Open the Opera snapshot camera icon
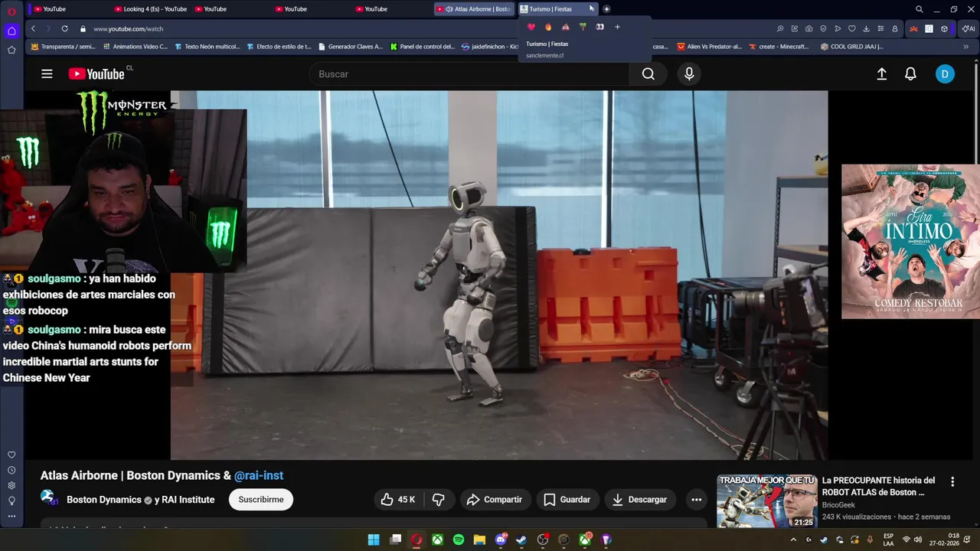The image size is (980, 551). (809, 28)
